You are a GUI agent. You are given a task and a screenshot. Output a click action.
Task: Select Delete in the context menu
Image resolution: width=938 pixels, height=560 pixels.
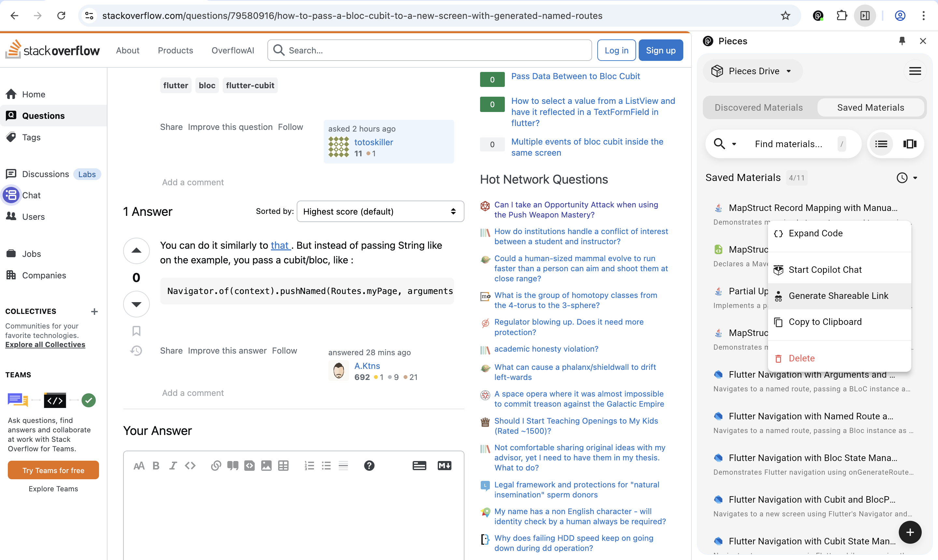(839, 358)
